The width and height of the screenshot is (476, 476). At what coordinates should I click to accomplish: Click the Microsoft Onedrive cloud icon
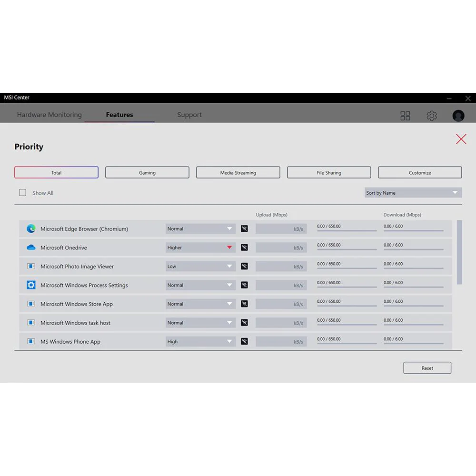click(x=31, y=248)
